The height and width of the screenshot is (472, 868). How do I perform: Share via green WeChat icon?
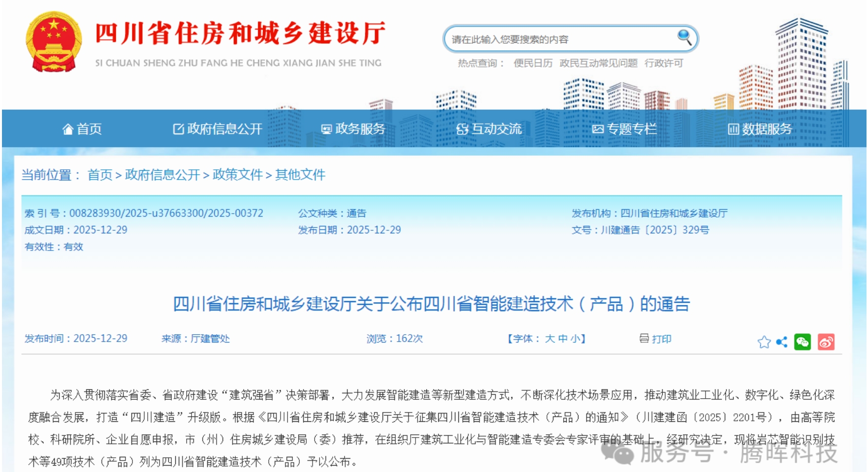(x=802, y=342)
